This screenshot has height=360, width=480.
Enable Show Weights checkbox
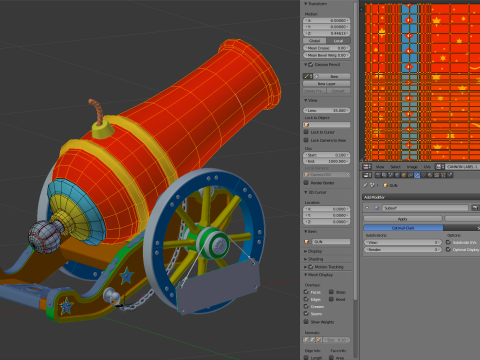tap(306, 322)
